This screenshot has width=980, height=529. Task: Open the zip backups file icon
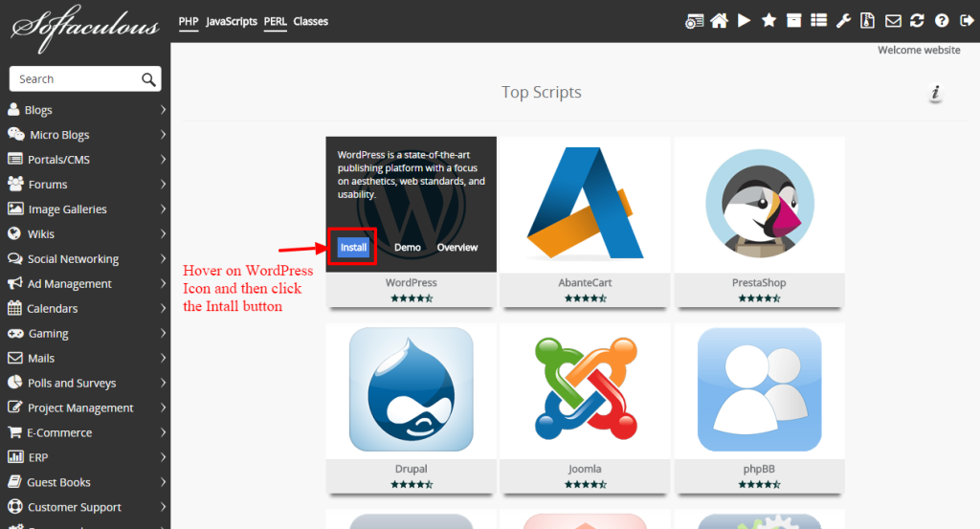[x=867, y=21]
